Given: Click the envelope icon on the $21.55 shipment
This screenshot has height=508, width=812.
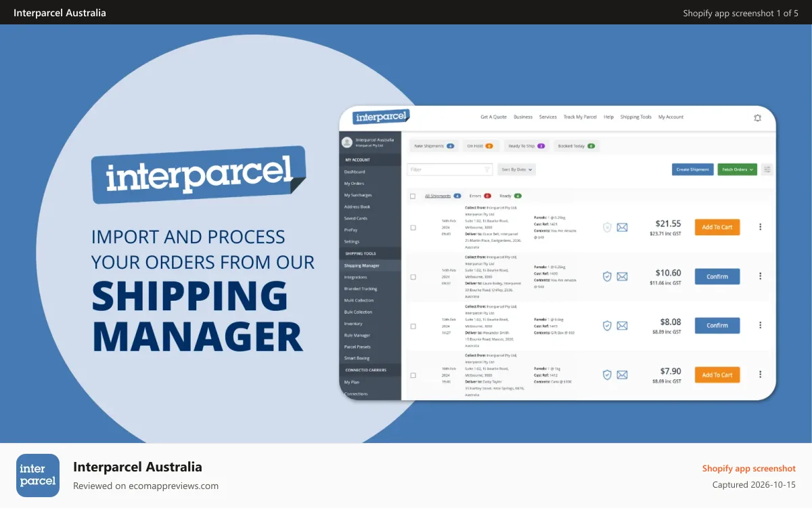Looking at the screenshot, I should 622,228.
